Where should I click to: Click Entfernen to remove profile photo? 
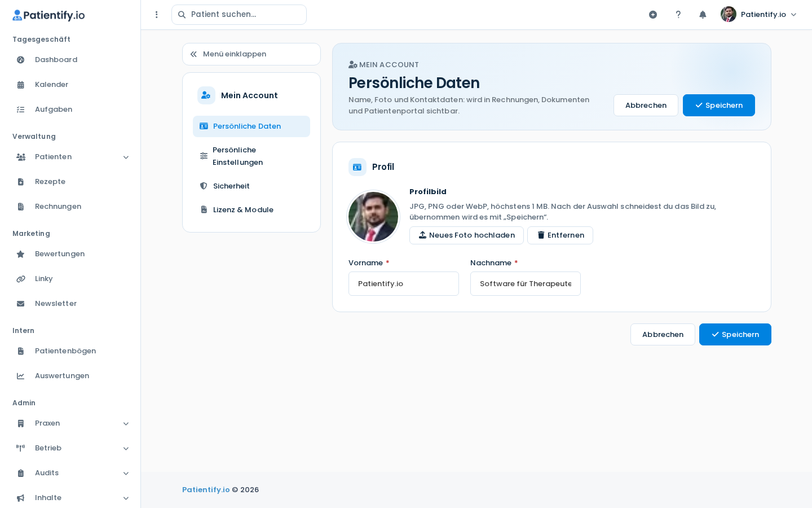click(560, 235)
